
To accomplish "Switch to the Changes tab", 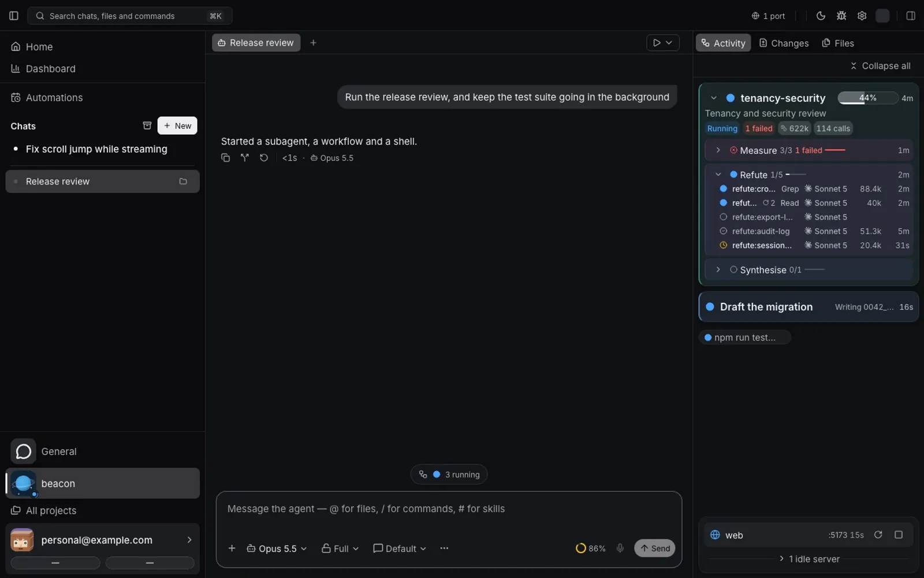I will 784,43.
